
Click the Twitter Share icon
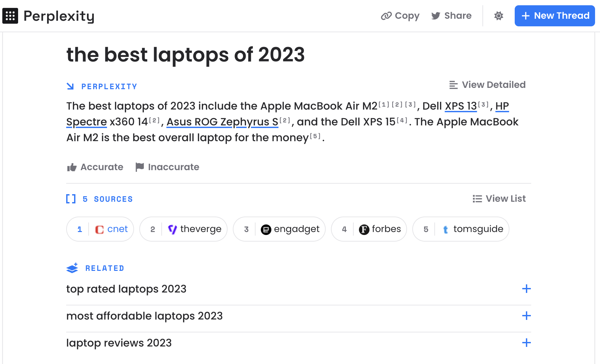[435, 15]
